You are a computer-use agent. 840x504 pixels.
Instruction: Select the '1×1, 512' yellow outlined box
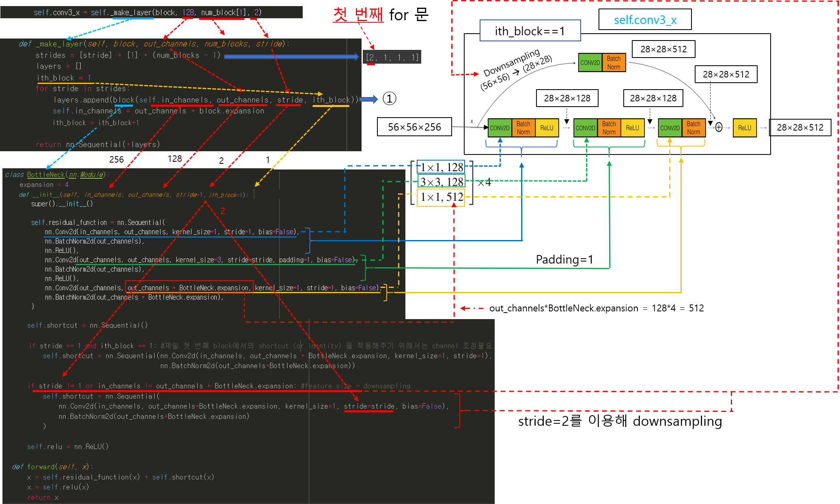point(441,197)
